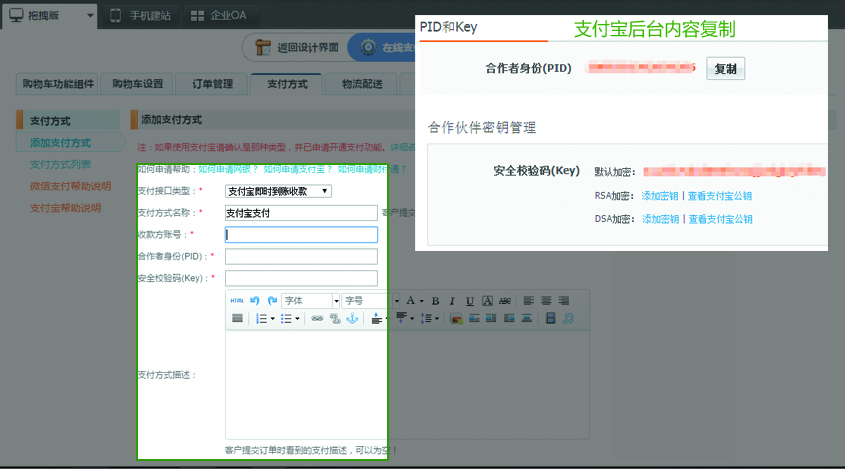Click the gear icon on online payment button

368,47
